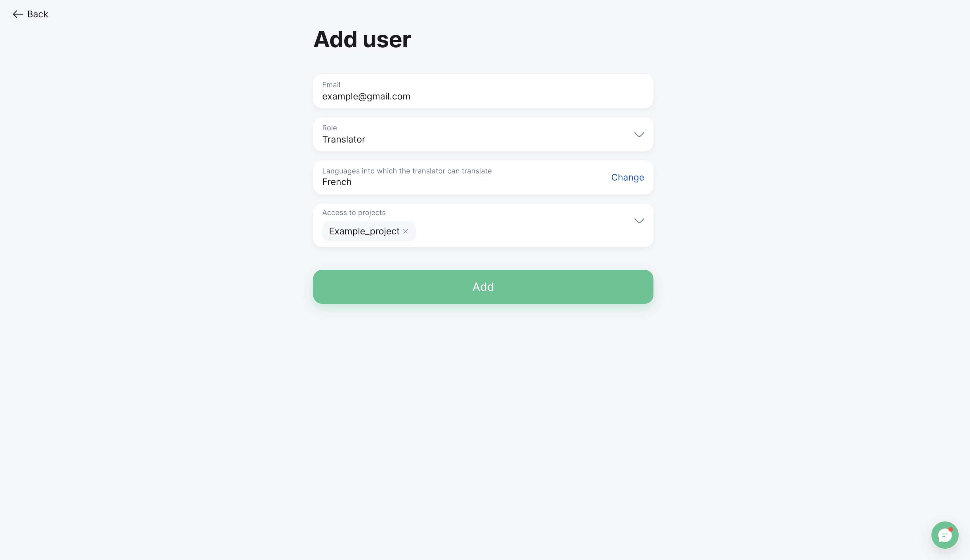Select the Translator role value
Image resolution: width=970 pixels, height=560 pixels.
tap(343, 139)
